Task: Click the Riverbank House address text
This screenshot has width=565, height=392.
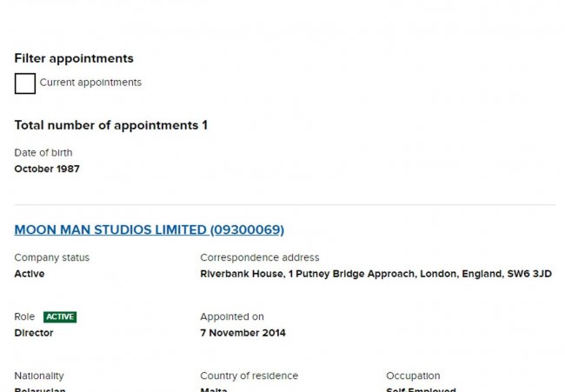Action: tap(376, 274)
